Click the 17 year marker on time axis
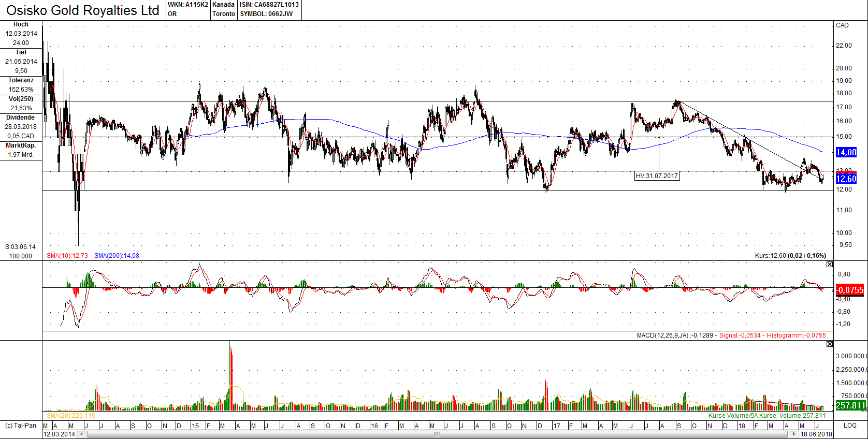The height and width of the screenshot is (439, 868). click(557, 426)
